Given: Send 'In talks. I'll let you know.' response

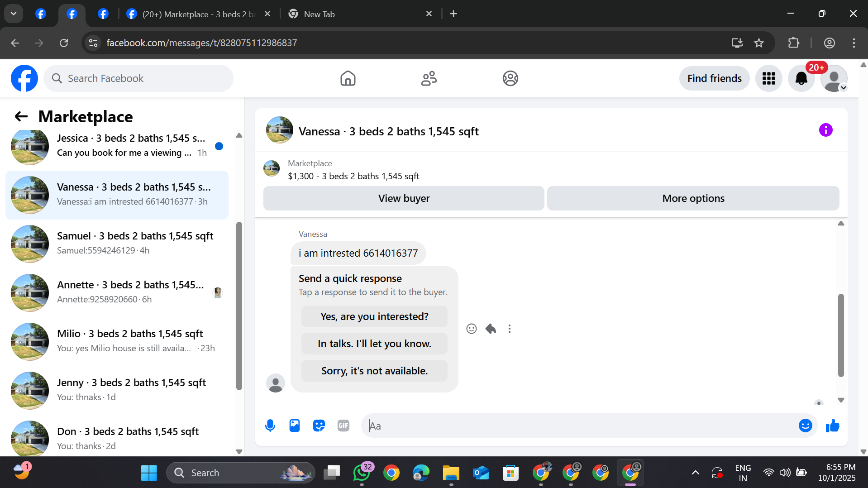Looking at the screenshot, I should (374, 344).
